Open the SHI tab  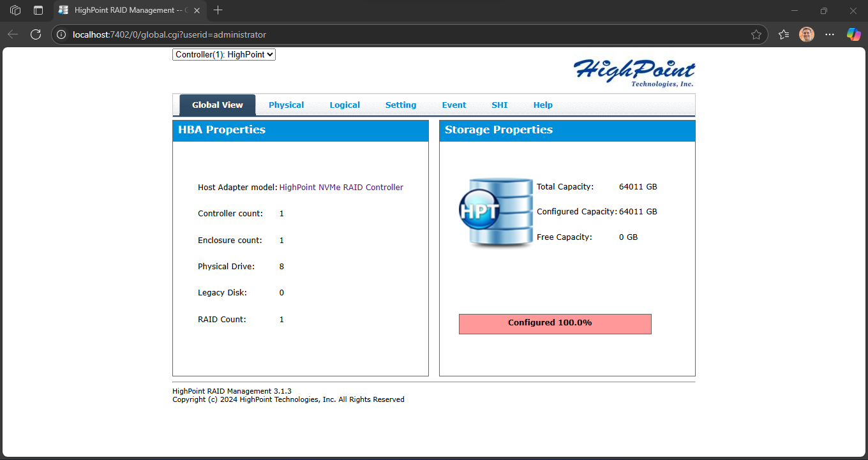pyautogui.click(x=500, y=105)
